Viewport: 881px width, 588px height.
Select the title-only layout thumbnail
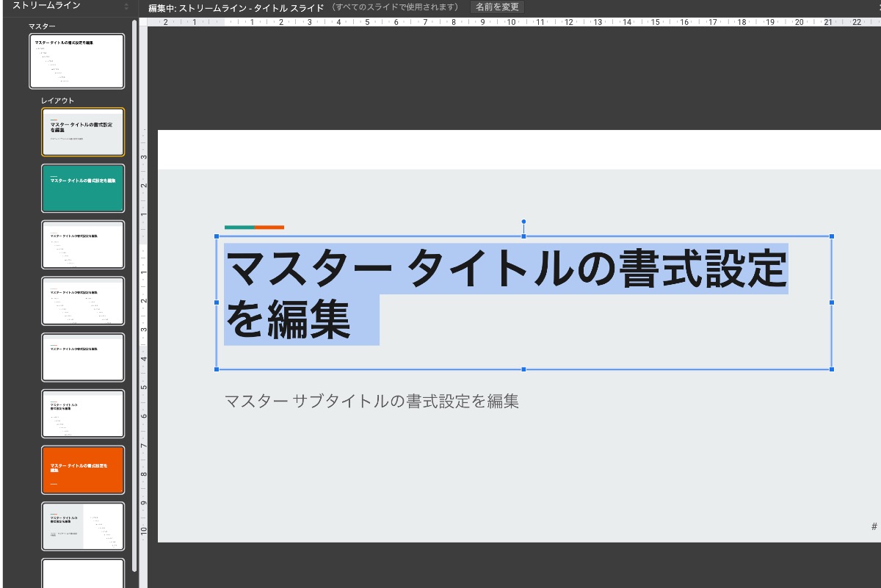click(x=83, y=357)
